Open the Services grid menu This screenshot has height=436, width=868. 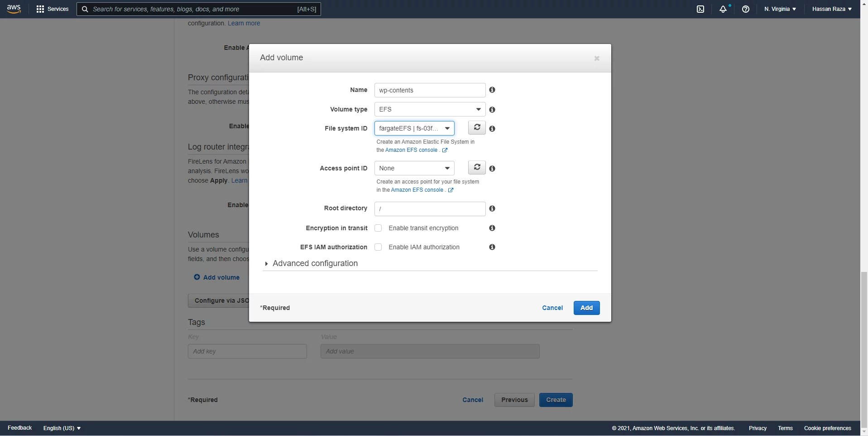coord(53,9)
